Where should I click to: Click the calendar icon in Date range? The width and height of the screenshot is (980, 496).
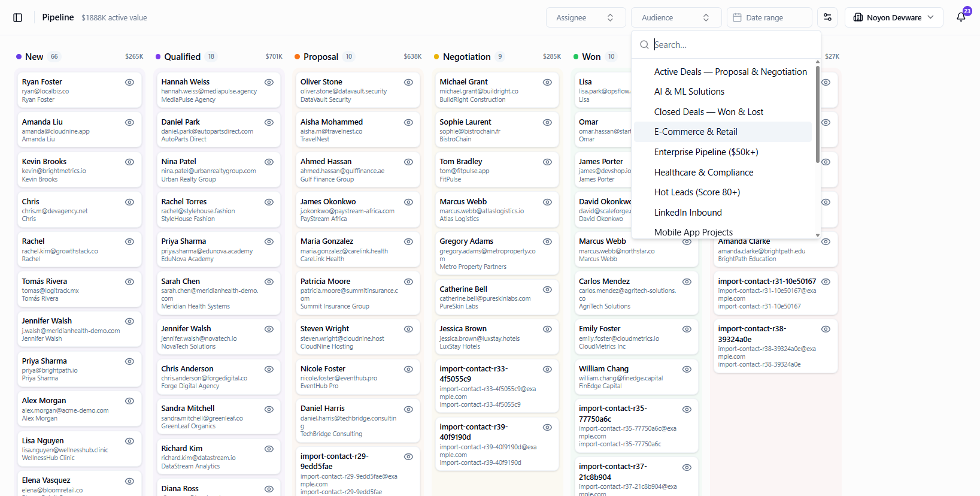tap(738, 17)
